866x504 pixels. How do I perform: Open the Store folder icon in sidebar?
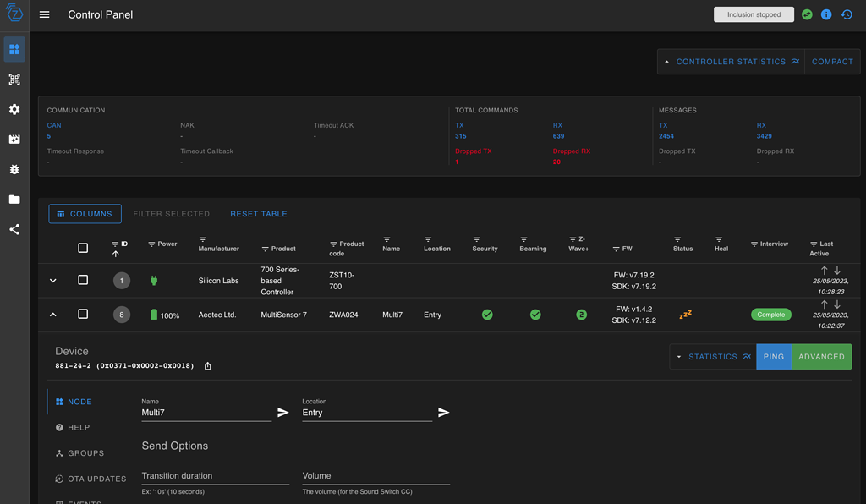coord(14,200)
